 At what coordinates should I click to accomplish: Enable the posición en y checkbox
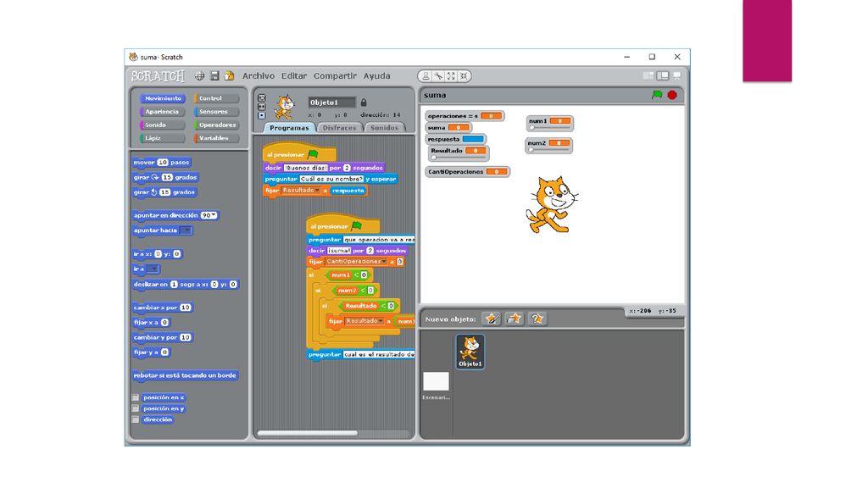135,408
